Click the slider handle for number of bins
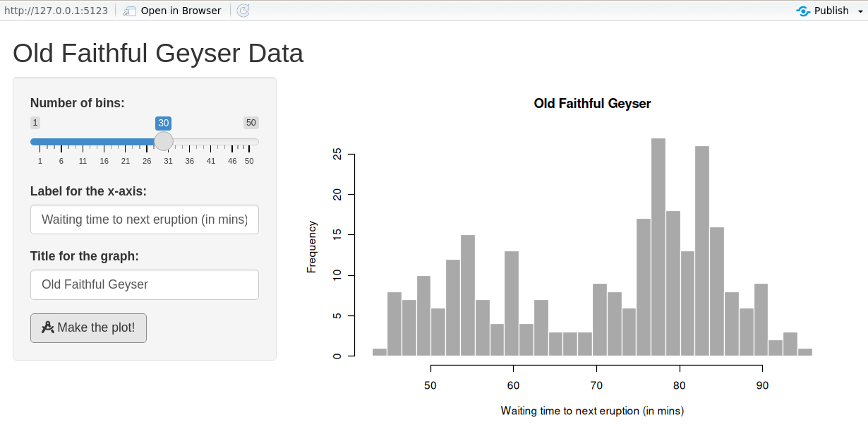This screenshot has height=434, width=868. pyautogui.click(x=164, y=141)
